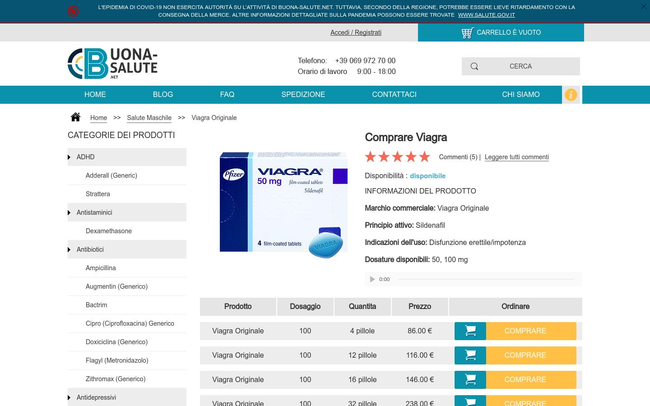Click the house breadcrumb icon
The image size is (650, 406).
point(75,117)
